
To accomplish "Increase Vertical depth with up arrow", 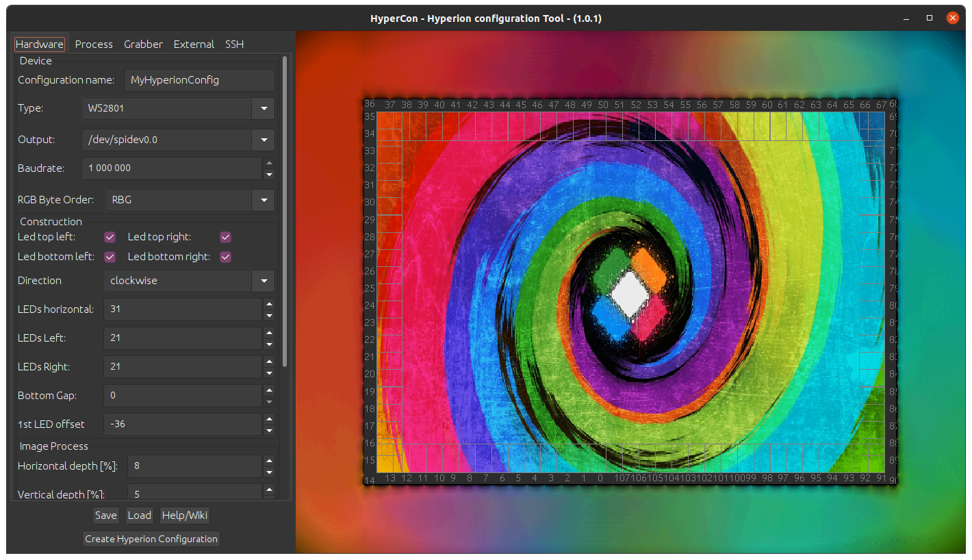I will click(x=269, y=489).
